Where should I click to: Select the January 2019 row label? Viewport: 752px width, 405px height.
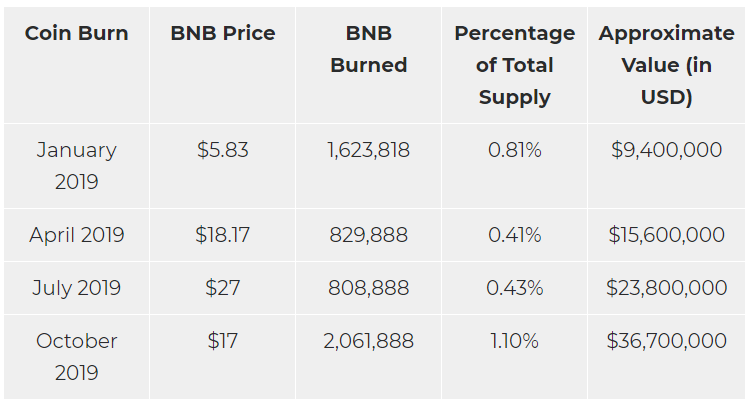tap(77, 166)
